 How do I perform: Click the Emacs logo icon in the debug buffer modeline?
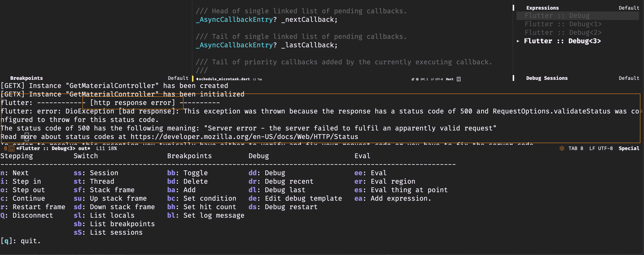coord(6,149)
